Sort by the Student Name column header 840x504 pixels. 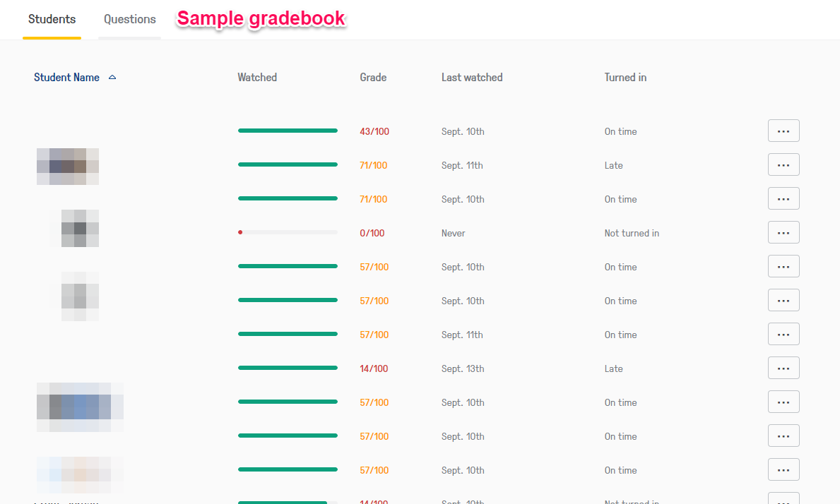66,78
